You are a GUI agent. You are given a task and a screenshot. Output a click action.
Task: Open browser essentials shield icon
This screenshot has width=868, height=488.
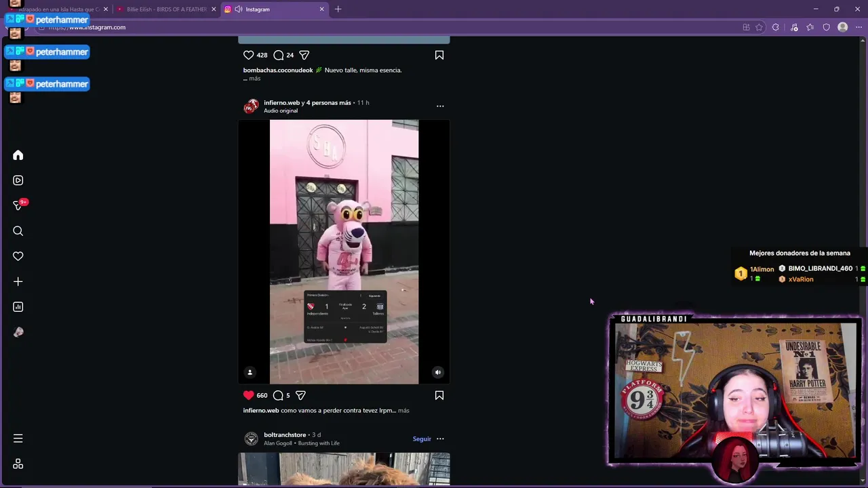point(826,27)
